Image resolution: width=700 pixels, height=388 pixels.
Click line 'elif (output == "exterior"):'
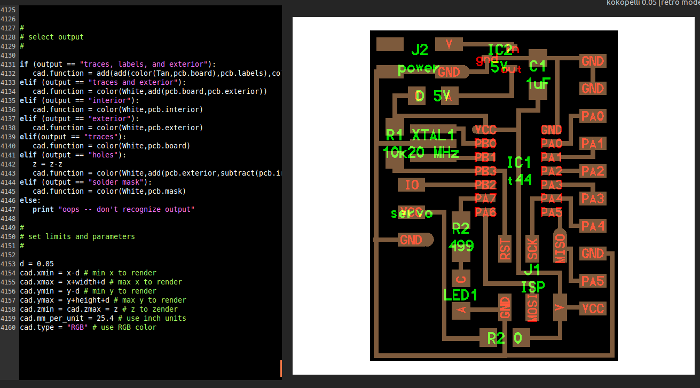pyautogui.click(x=79, y=119)
